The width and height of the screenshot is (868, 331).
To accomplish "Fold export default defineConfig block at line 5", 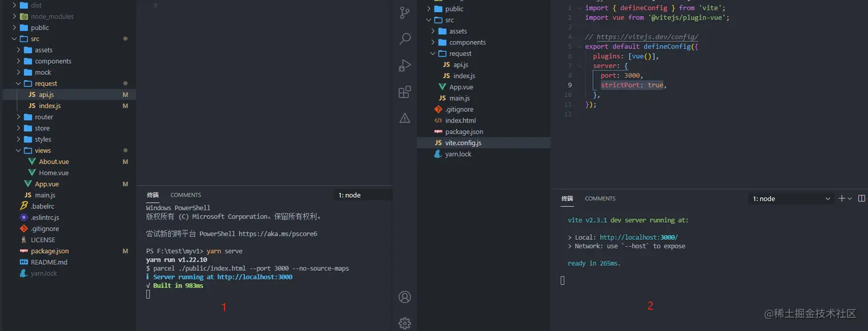I will 579,46.
